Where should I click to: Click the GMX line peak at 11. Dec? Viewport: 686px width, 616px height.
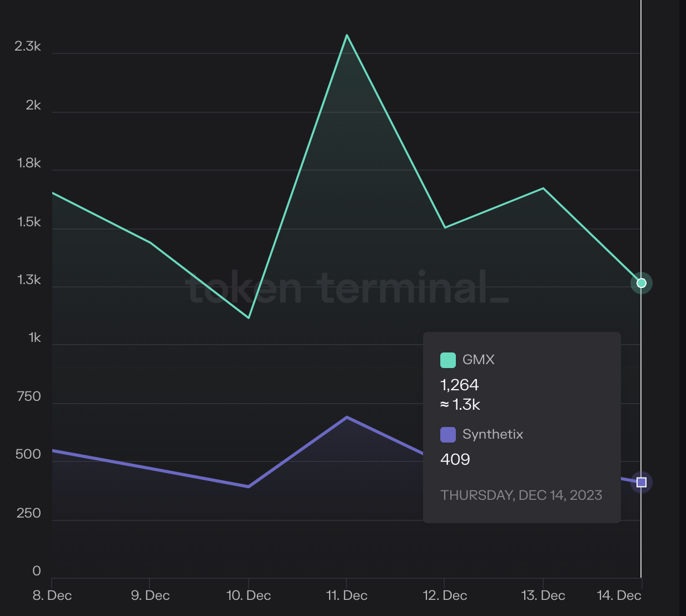tap(347, 36)
